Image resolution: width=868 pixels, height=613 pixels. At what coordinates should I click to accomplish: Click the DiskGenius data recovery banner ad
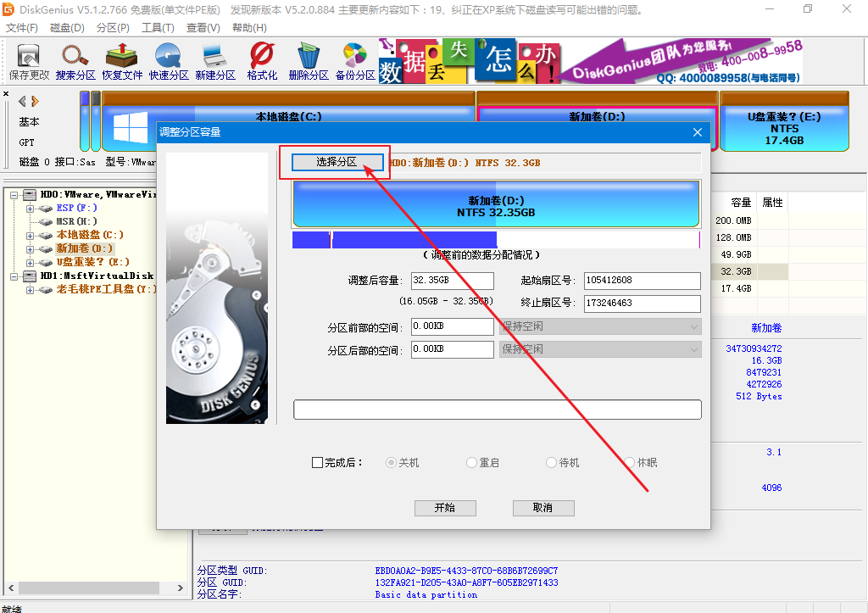click(591, 61)
